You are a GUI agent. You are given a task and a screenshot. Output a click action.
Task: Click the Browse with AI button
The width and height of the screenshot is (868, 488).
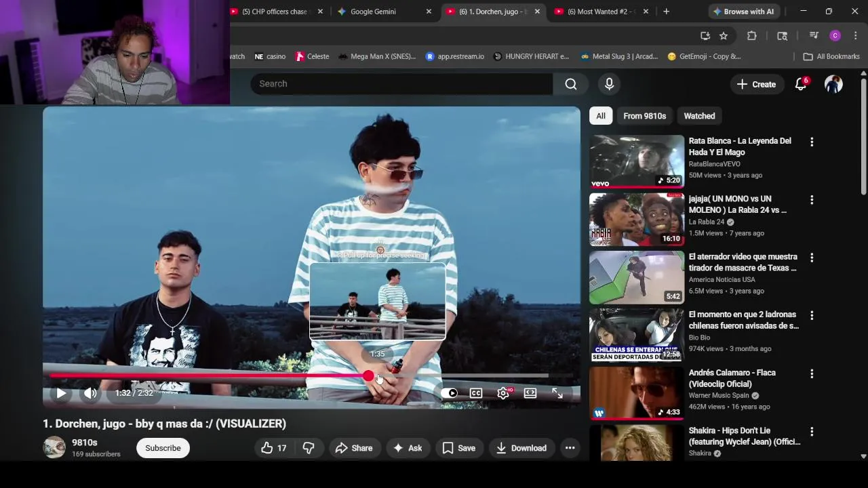point(743,12)
